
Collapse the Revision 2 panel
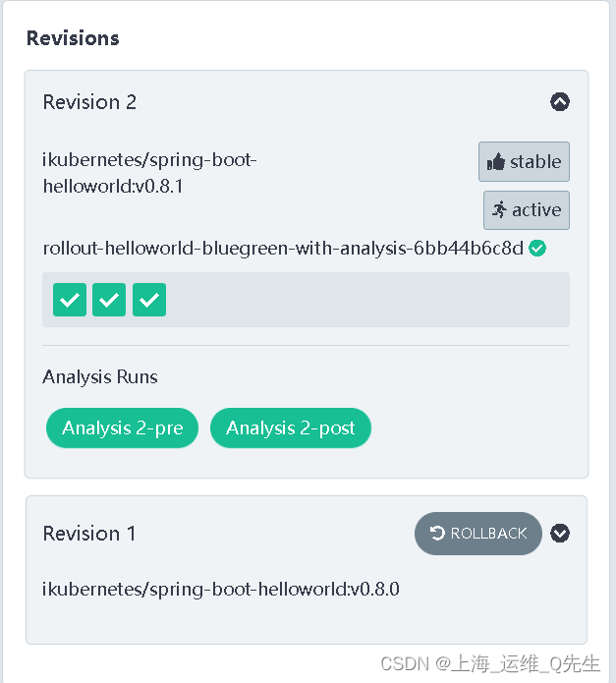coord(559,102)
